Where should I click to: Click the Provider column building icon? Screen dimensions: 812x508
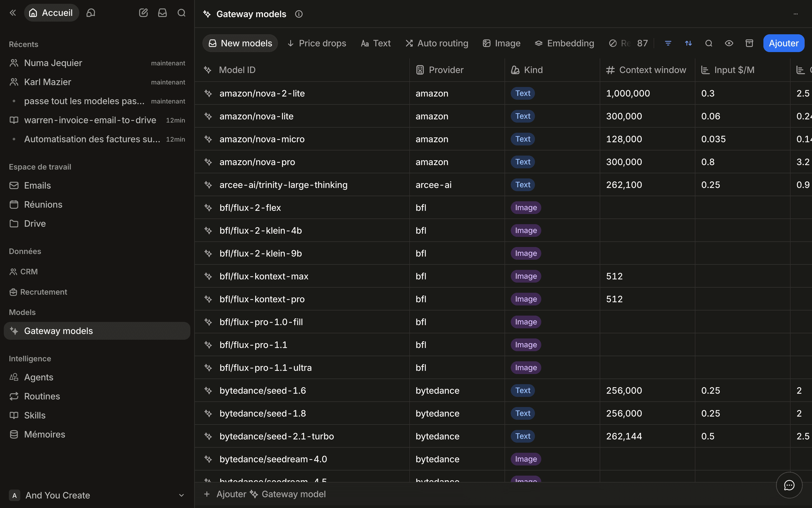click(420, 70)
